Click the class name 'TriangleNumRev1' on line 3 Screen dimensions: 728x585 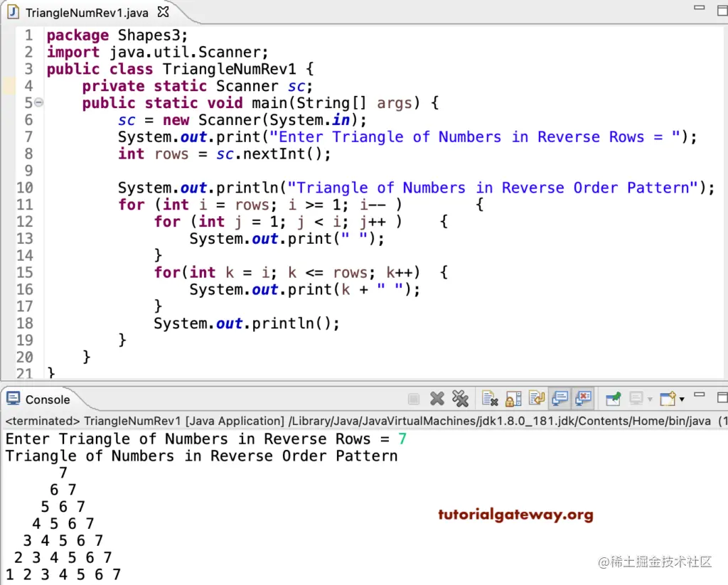[229, 69]
